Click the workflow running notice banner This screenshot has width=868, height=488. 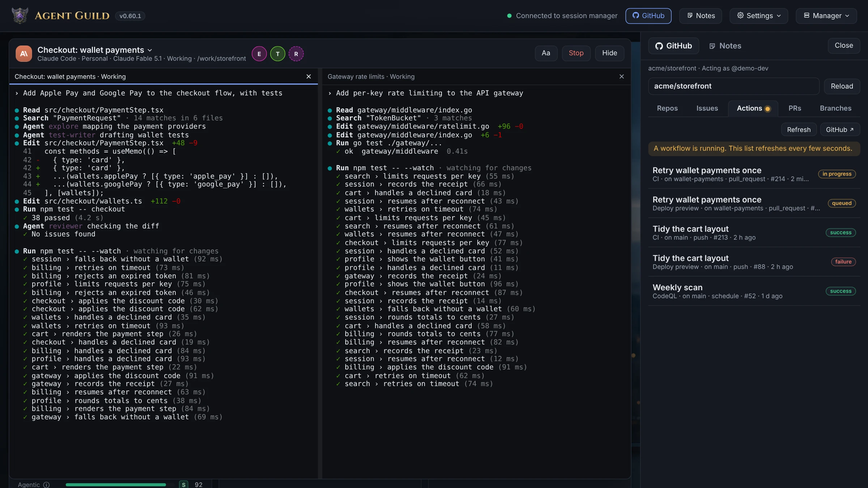[754, 149]
